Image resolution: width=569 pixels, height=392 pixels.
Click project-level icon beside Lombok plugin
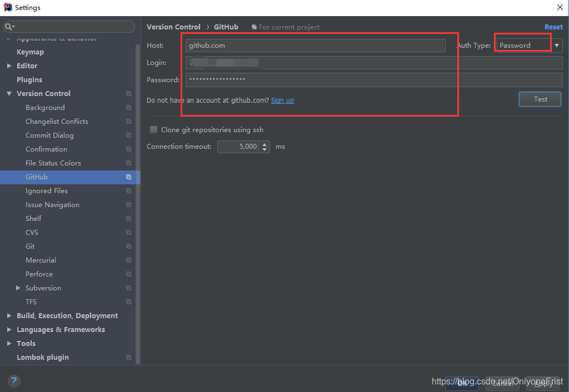pyautogui.click(x=128, y=357)
